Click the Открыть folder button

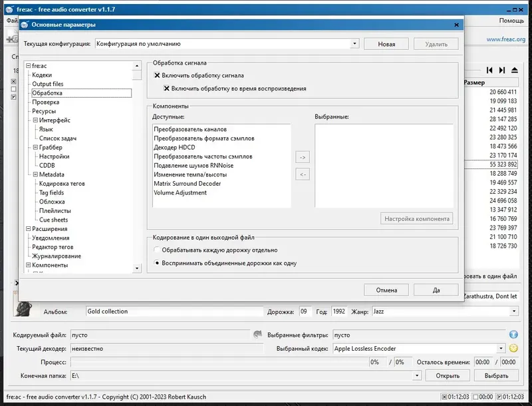448,376
